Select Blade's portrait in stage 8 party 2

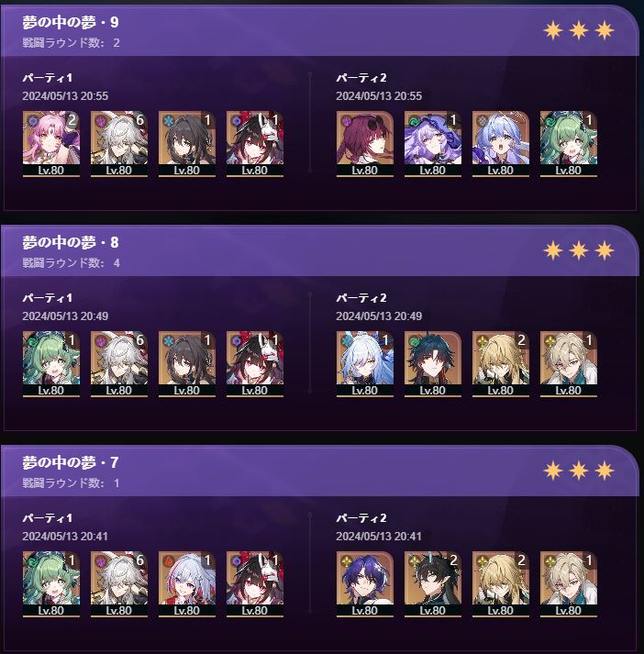(432, 364)
